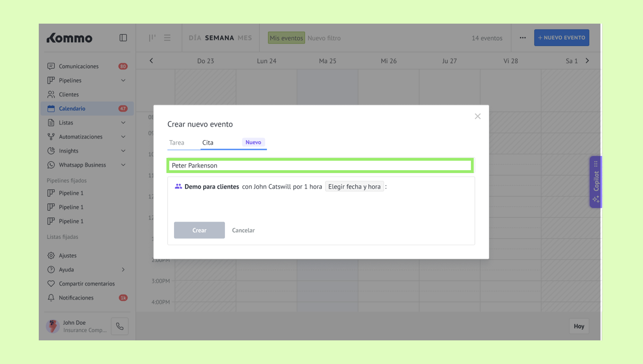Open Notificaciones bell item
The image size is (643, 364).
76,298
